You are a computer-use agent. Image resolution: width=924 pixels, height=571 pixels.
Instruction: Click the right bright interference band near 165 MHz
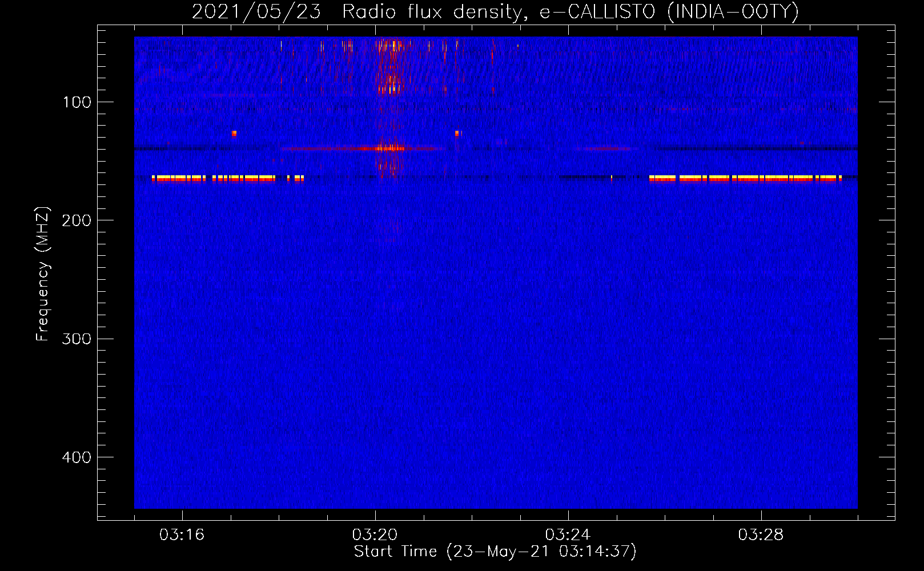(x=745, y=178)
